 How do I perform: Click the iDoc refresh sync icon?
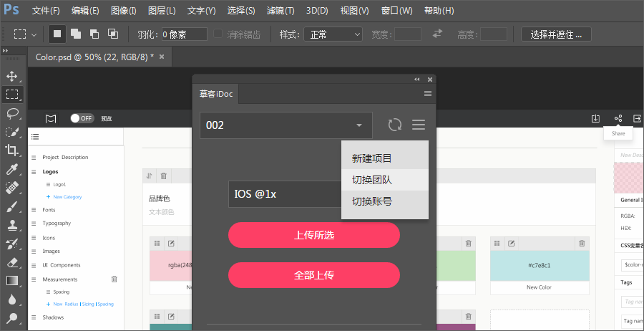[x=395, y=125]
